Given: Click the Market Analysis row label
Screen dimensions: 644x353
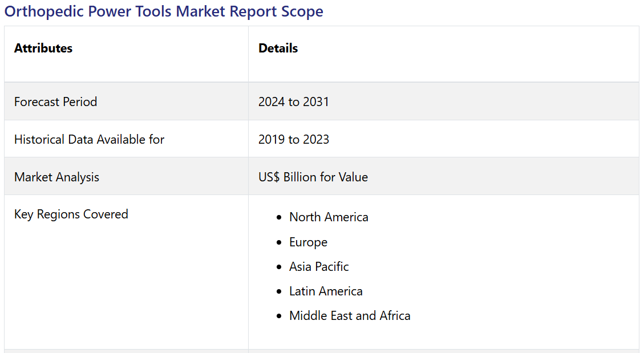Looking at the screenshot, I should [x=56, y=177].
